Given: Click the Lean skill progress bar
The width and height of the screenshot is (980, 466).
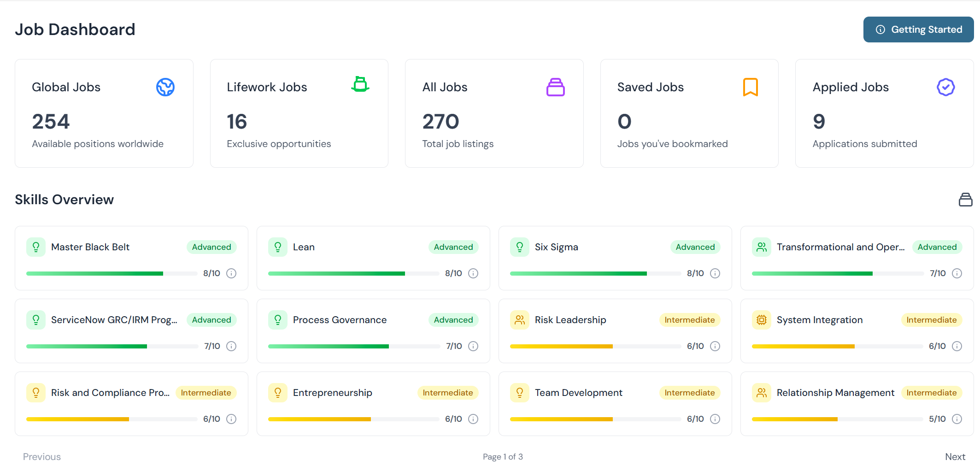Looking at the screenshot, I should pos(353,274).
